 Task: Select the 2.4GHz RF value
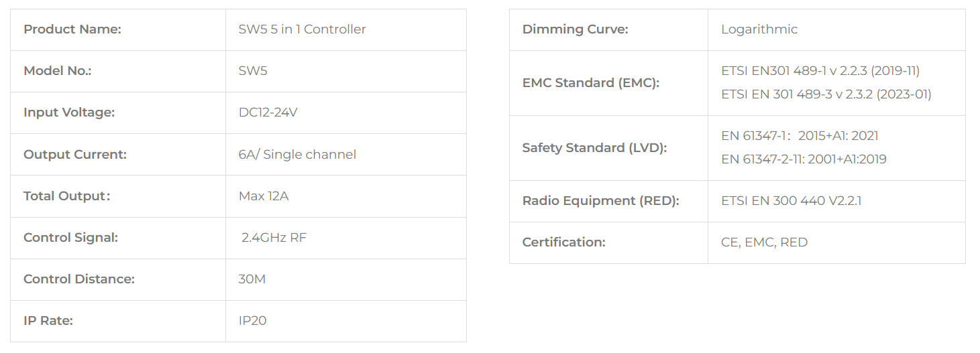click(274, 238)
